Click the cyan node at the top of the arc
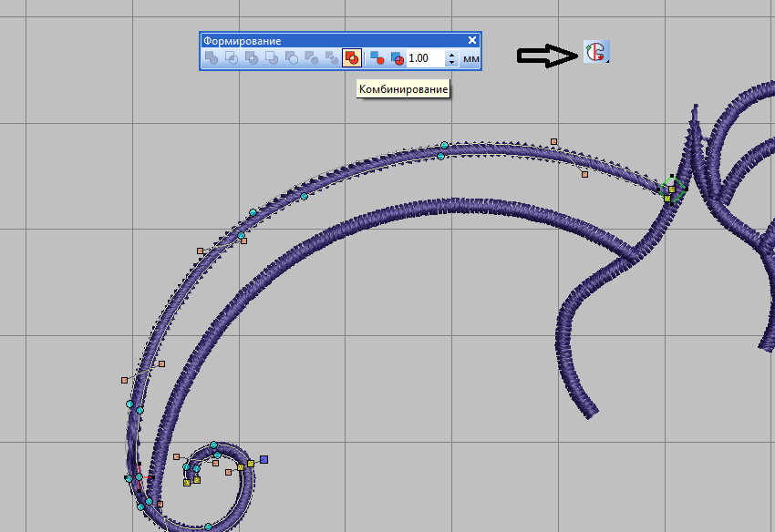 [x=444, y=145]
